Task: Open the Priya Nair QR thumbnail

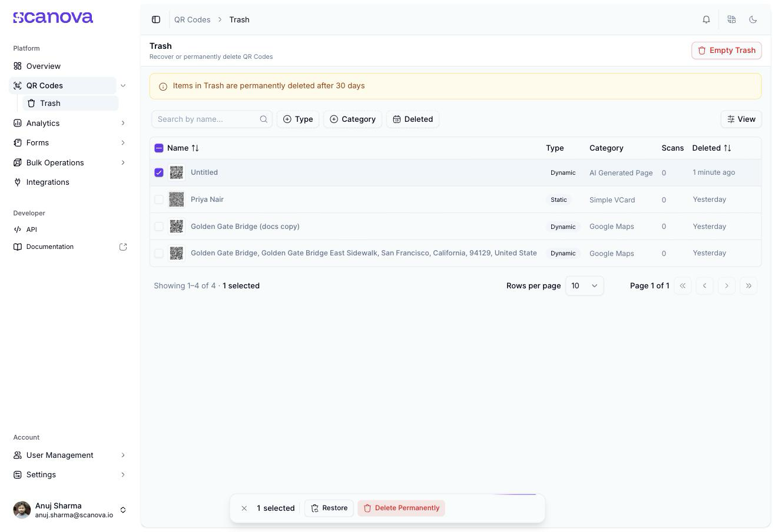Action: 176,199
